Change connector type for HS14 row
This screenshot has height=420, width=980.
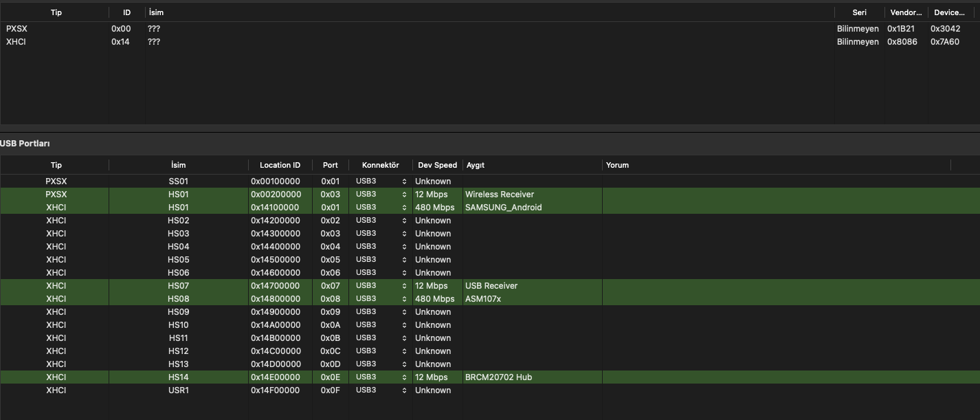pyautogui.click(x=381, y=377)
